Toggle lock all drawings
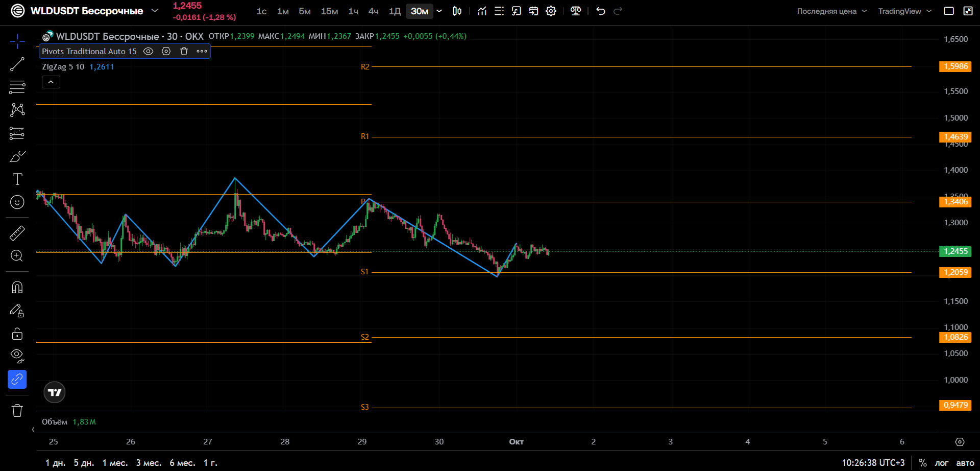Viewport: 980px width, 471px height. click(17, 334)
